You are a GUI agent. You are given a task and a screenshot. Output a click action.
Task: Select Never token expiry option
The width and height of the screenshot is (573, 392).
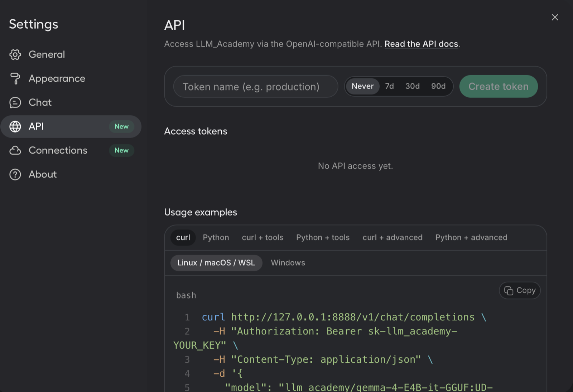[362, 86]
